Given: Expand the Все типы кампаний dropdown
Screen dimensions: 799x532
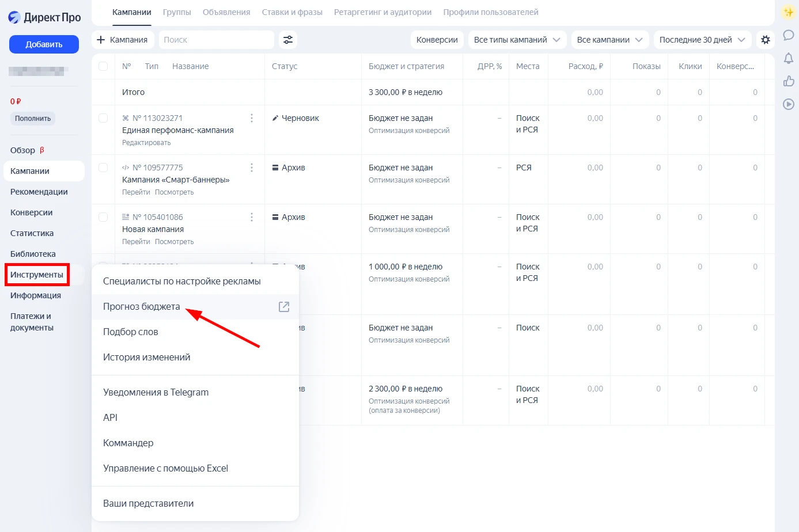Looking at the screenshot, I should 517,40.
